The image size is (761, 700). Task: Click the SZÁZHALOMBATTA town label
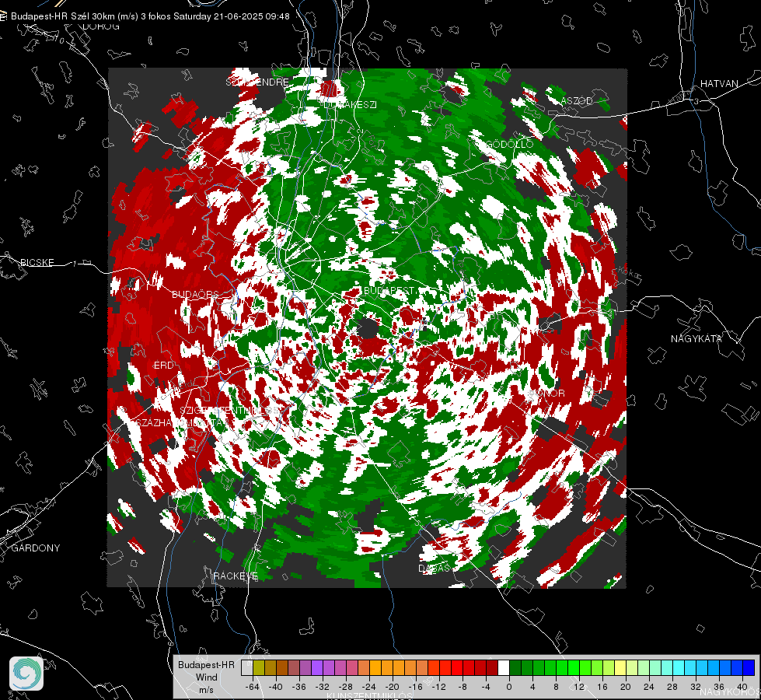tap(180, 423)
